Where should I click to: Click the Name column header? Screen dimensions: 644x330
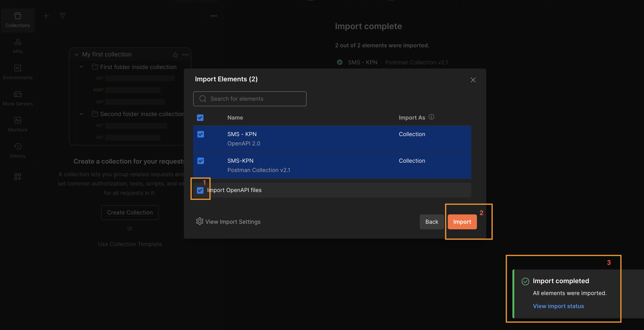[235, 117]
